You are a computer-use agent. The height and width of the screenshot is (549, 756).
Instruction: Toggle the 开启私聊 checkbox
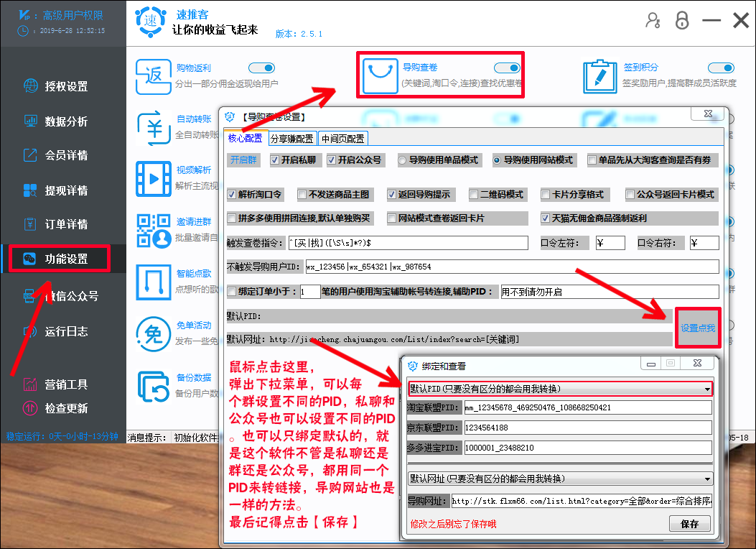pyautogui.click(x=274, y=160)
